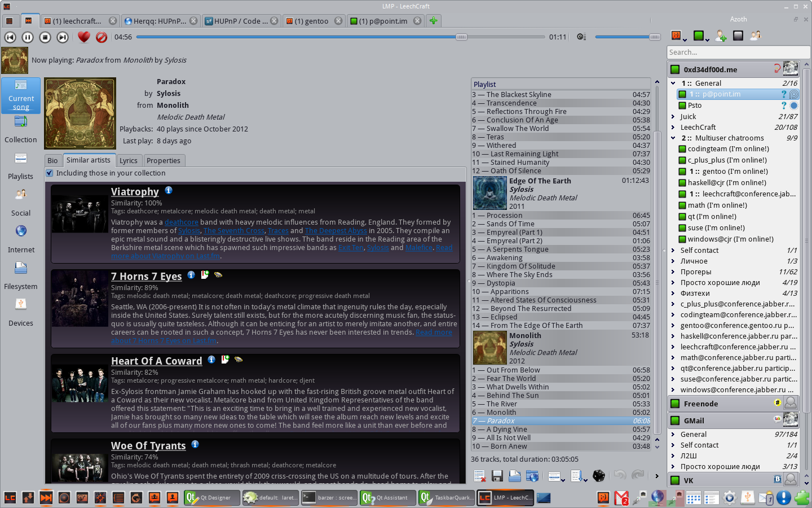Viewport: 812px width, 508px height.
Task: Toggle Including those in your collection checkbox
Action: click(x=50, y=173)
